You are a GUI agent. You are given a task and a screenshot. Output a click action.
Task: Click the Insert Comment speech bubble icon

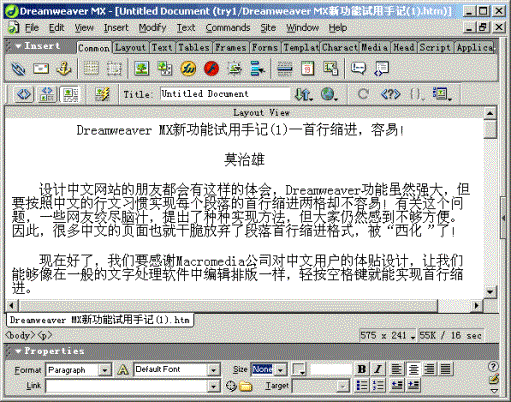point(359,69)
